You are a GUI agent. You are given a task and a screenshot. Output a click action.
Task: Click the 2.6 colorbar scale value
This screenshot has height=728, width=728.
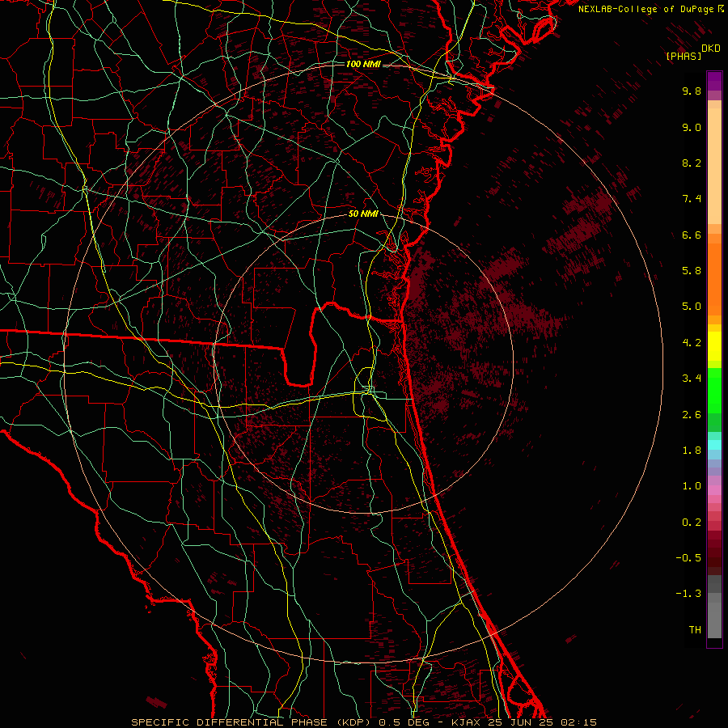[692, 415]
